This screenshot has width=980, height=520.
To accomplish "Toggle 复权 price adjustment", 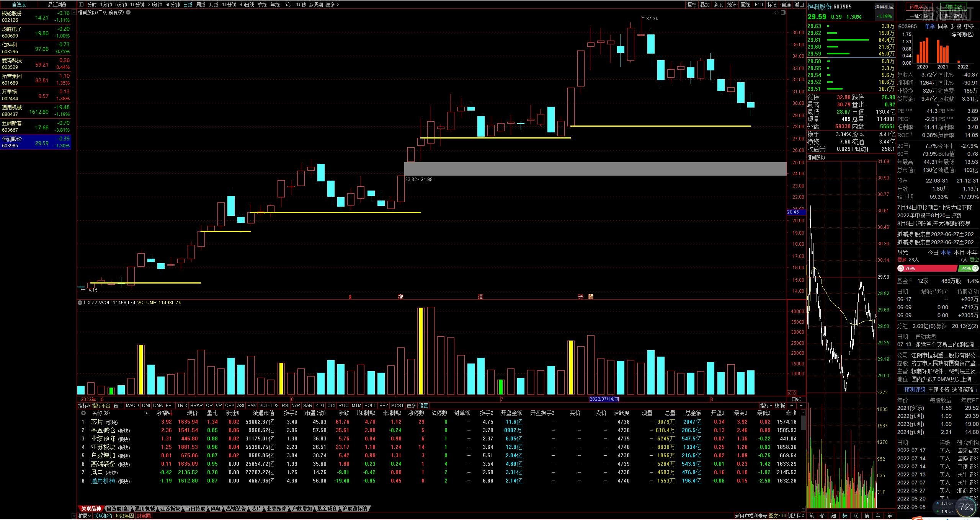I will pyautogui.click(x=692, y=5).
